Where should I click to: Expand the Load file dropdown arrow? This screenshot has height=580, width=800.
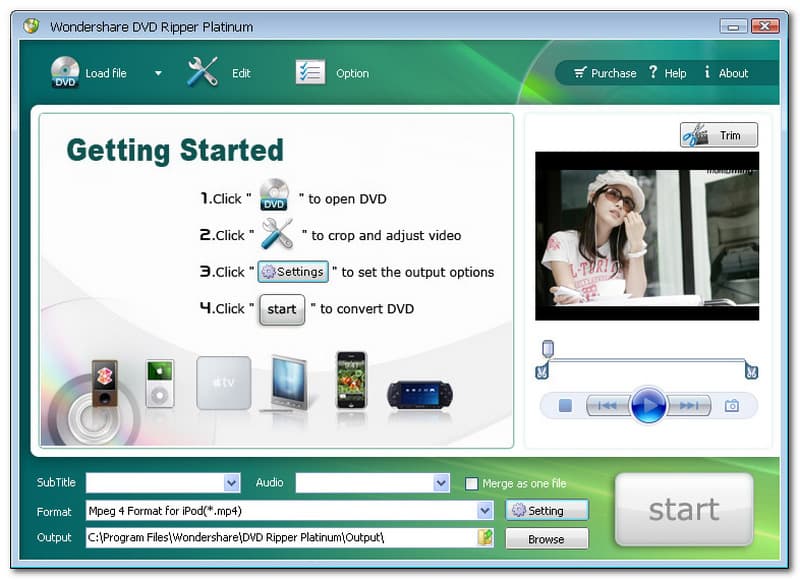point(158,73)
